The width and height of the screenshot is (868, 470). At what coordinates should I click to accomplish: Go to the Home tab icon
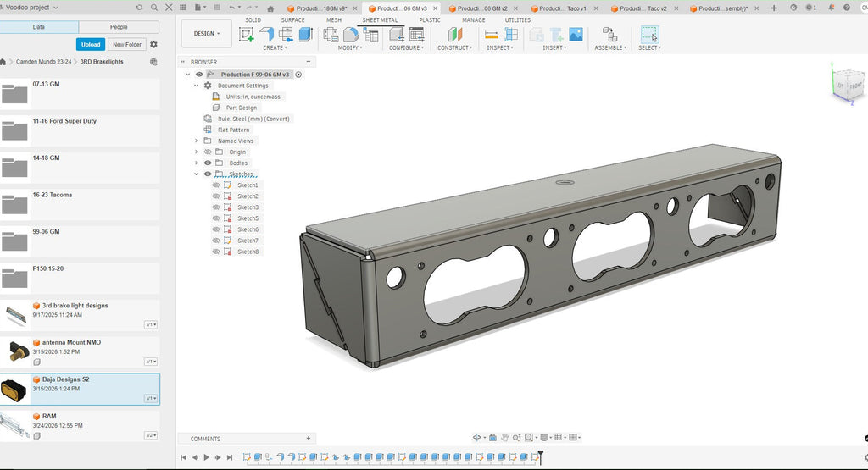pyautogui.click(x=270, y=8)
